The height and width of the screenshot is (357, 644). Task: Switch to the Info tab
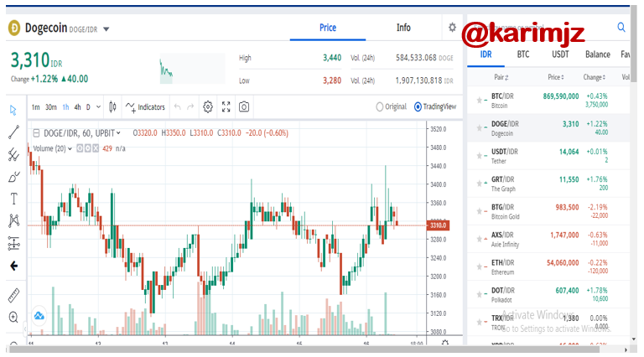coord(403,28)
